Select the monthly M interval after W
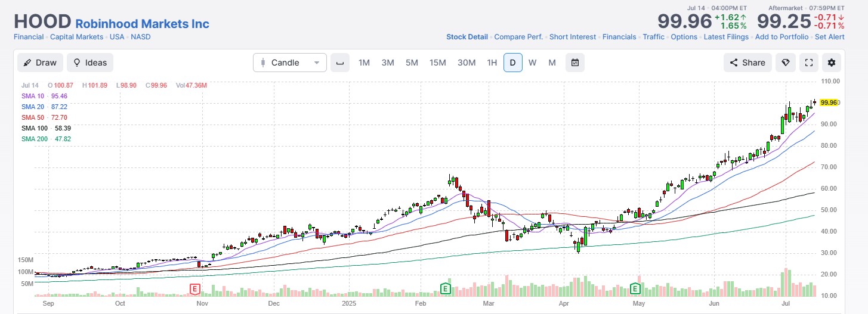This screenshot has height=314, width=868. coord(552,63)
